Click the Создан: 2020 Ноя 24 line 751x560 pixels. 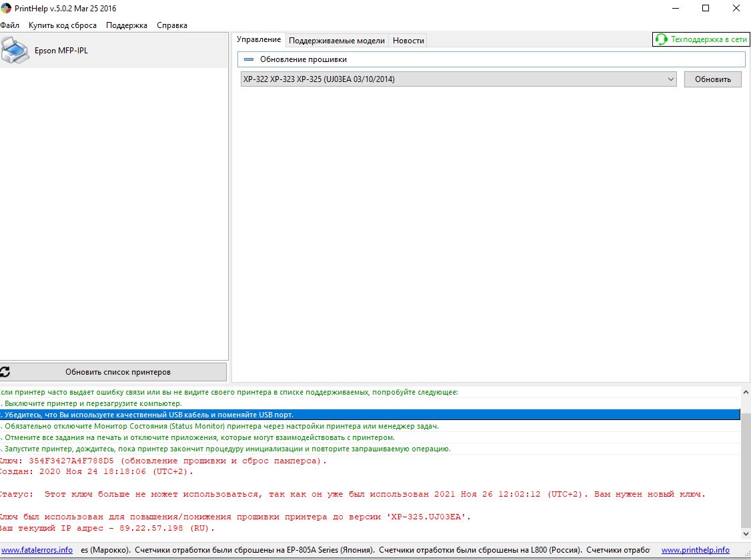(96, 471)
